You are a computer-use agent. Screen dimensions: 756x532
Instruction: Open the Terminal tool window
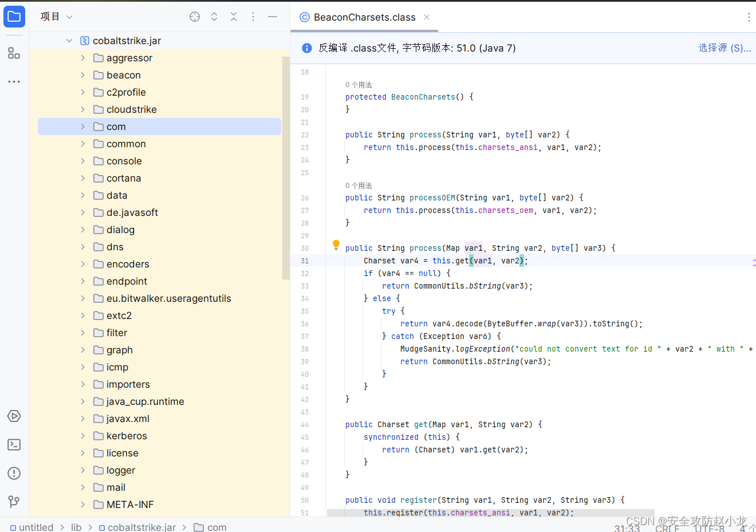[14, 445]
